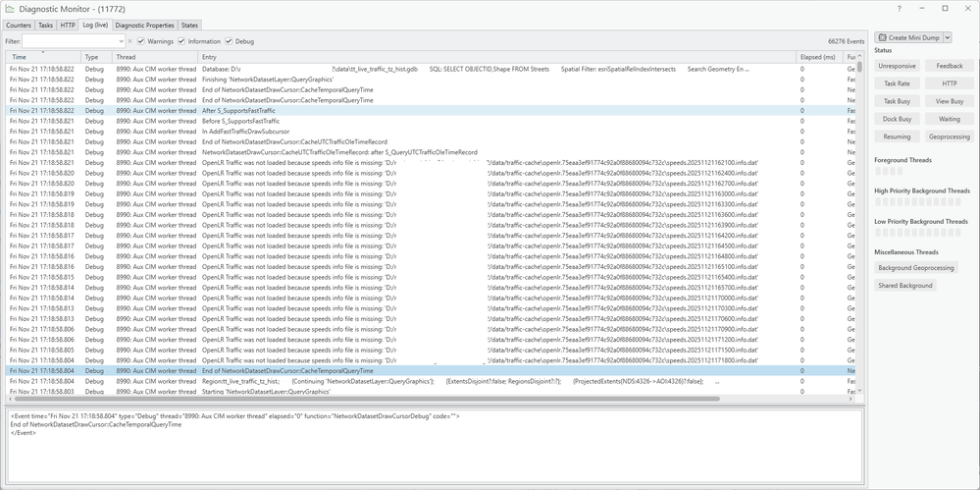Select the 'after S_QueryUTCTrafficOleTimeRecord' log row
The image size is (980, 490).
[x=430, y=152]
